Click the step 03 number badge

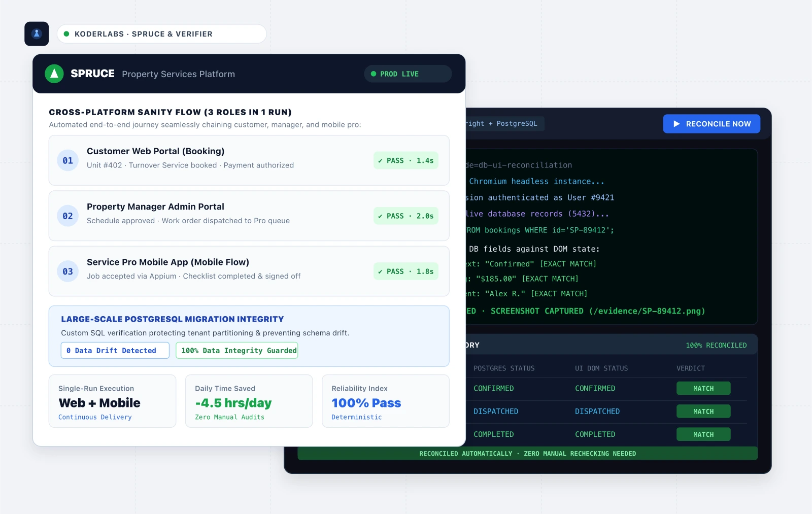(67, 271)
